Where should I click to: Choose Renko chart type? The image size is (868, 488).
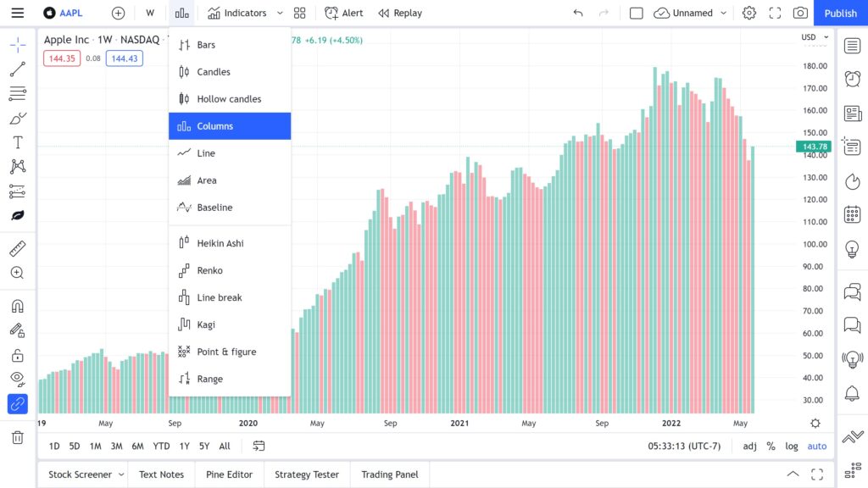coord(230,270)
